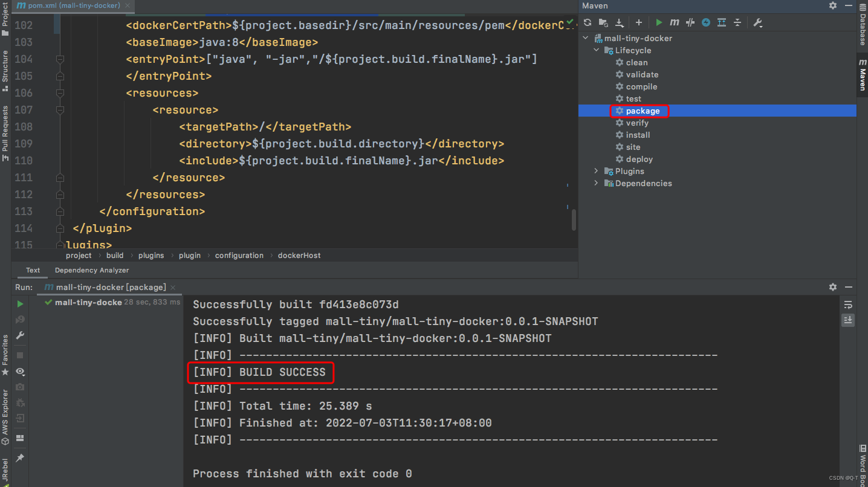
Task: Collapse the mall-tiny-docker Maven node
Action: coord(585,38)
